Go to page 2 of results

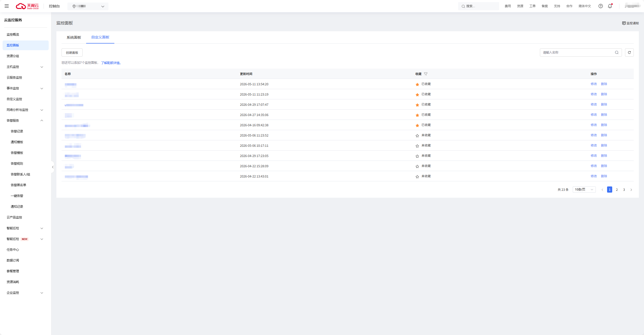[617, 190]
